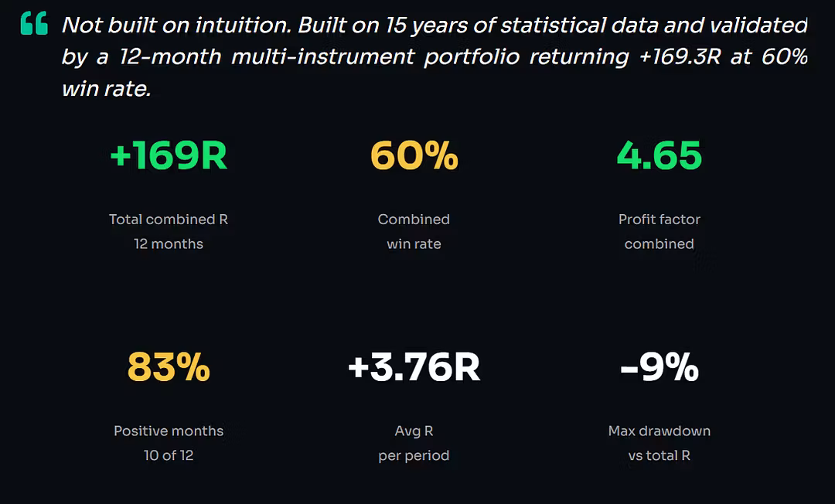Click the italic quote paragraph text

click(435, 57)
